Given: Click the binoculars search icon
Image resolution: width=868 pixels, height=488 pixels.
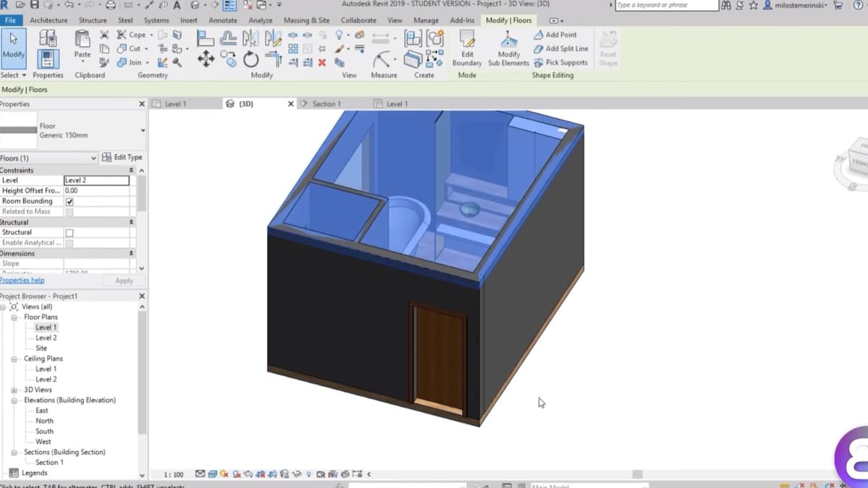Looking at the screenshot, I should pos(726,5).
